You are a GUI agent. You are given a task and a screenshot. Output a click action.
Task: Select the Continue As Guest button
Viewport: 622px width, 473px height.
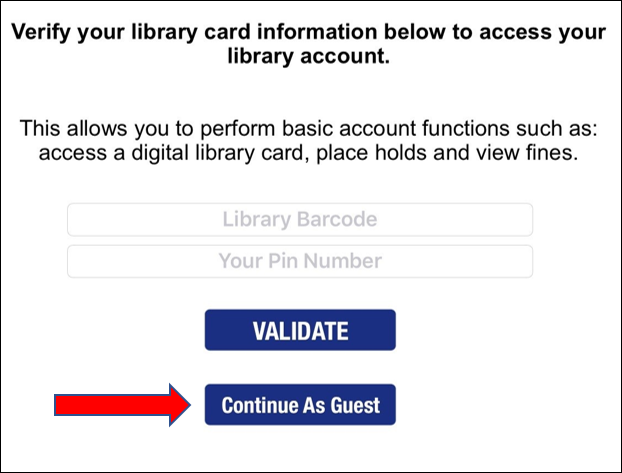point(300,405)
